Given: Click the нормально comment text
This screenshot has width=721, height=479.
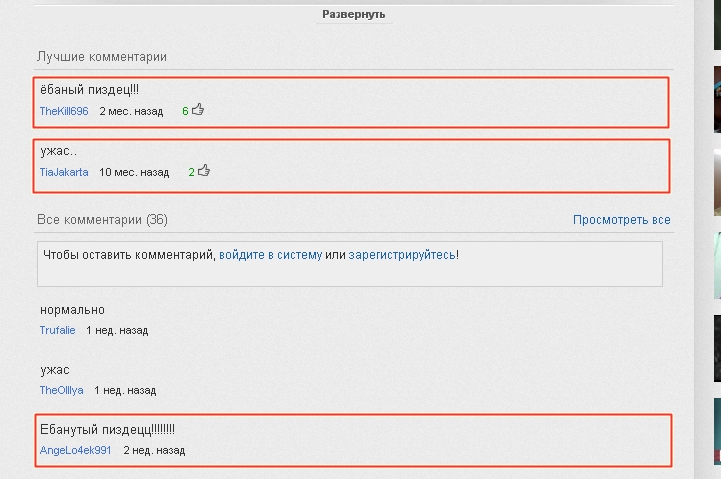Looking at the screenshot, I should coord(72,310).
